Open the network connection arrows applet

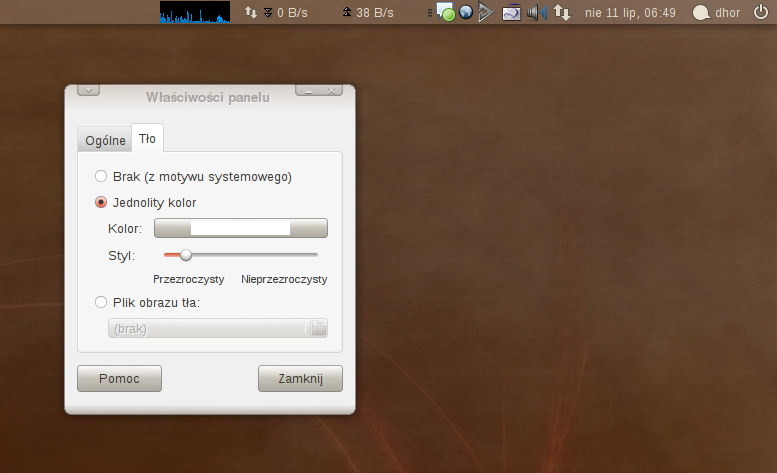click(562, 12)
